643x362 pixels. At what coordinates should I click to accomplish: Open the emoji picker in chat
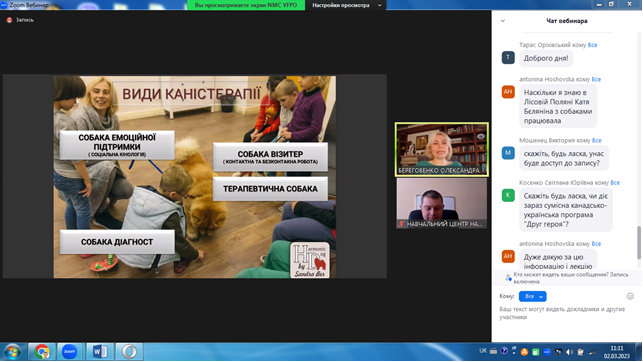tap(630, 296)
